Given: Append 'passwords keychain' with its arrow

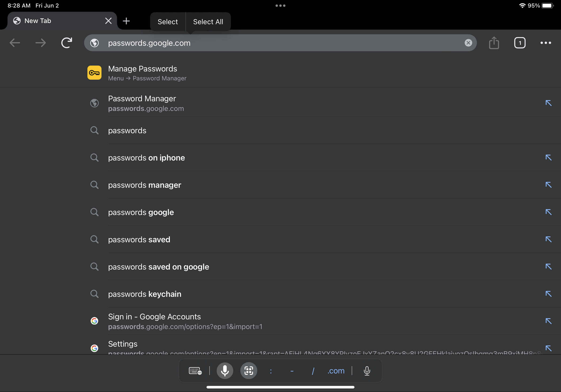Looking at the screenshot, I should pyautogui.click(x=548, y=294).
